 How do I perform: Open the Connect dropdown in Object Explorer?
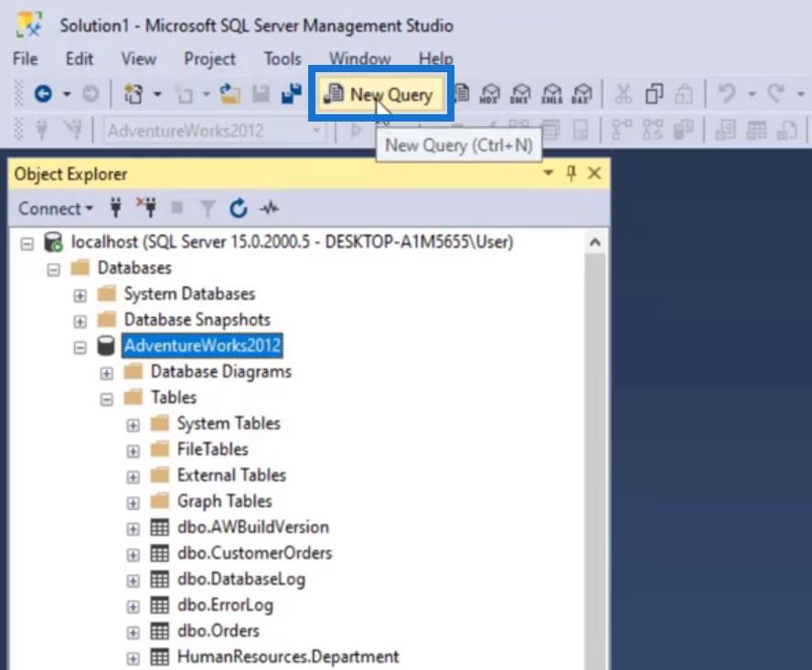coord(56,208)
